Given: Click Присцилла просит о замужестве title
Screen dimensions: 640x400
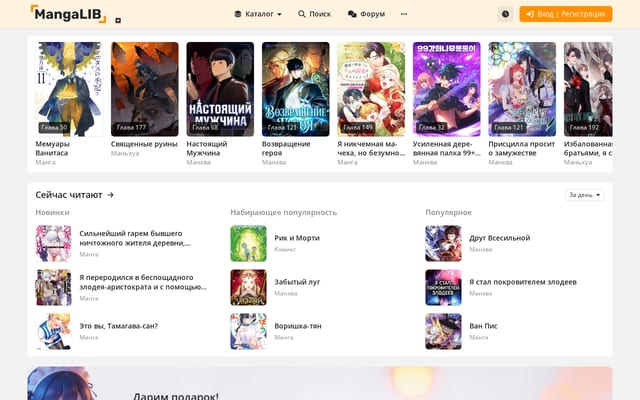Looking at the screenshot, I should click(x=522, y=149).
